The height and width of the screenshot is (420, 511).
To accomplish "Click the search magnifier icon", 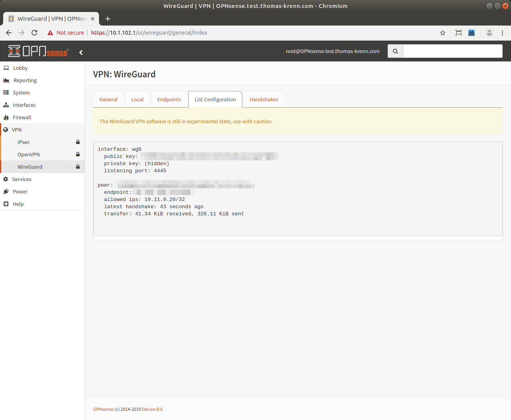I will [395, 51].
